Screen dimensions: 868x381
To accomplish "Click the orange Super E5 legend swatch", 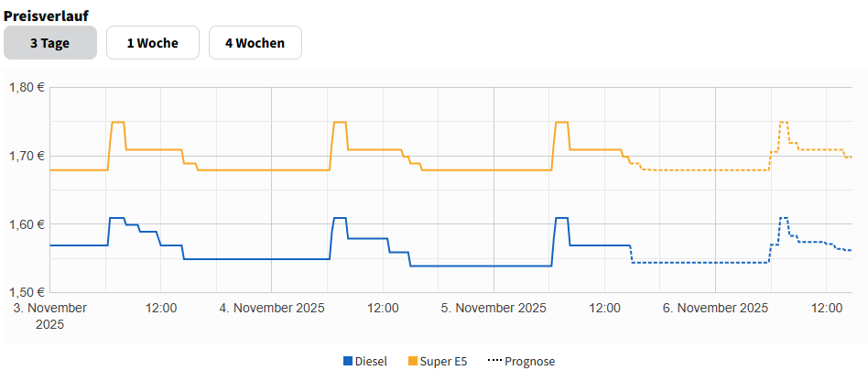I will 412,361.
